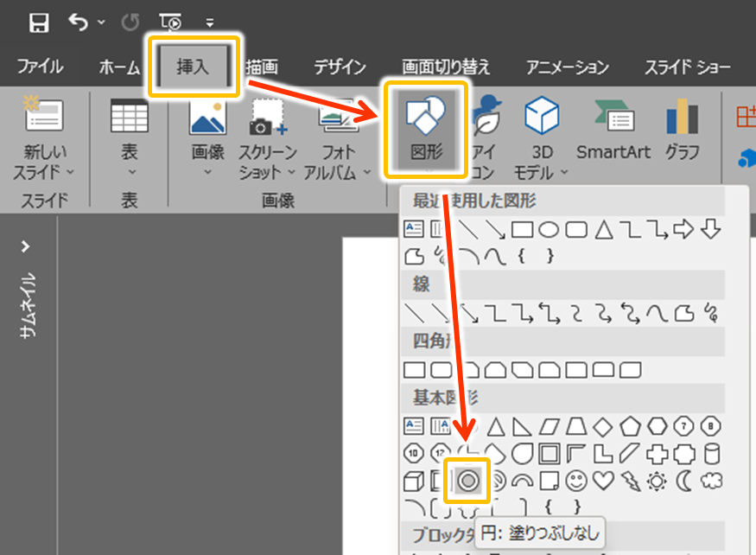Select the donut shape (円: 塗りつぶしなし)
The height and width of the screenshot is (555, 756).
point(467,481)
